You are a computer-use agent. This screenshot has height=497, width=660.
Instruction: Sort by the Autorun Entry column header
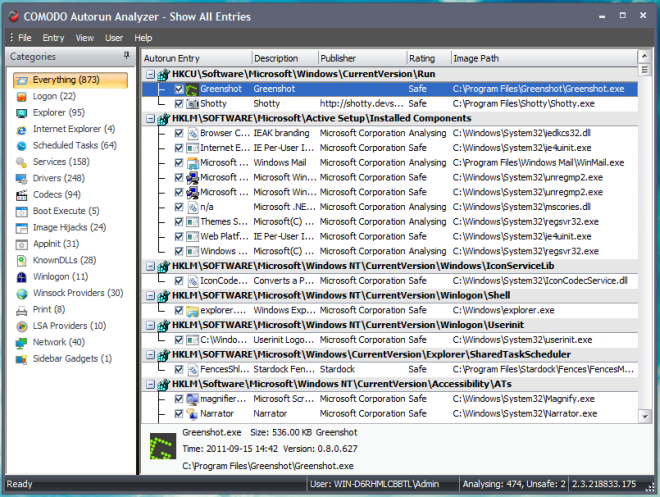click(x=197, y=58)
